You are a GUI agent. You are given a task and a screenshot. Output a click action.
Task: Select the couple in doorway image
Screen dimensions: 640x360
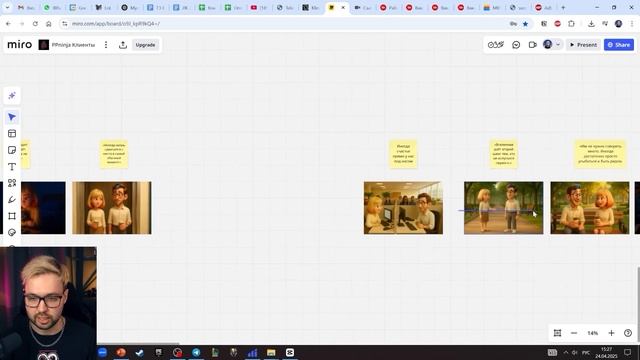point(112,208)
